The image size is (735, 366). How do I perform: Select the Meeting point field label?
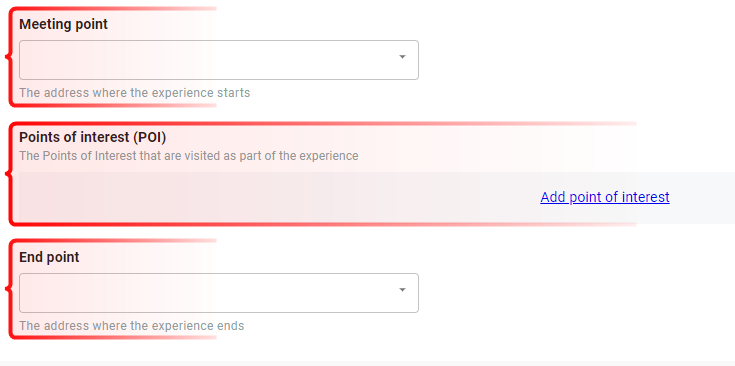coord(63,24)
